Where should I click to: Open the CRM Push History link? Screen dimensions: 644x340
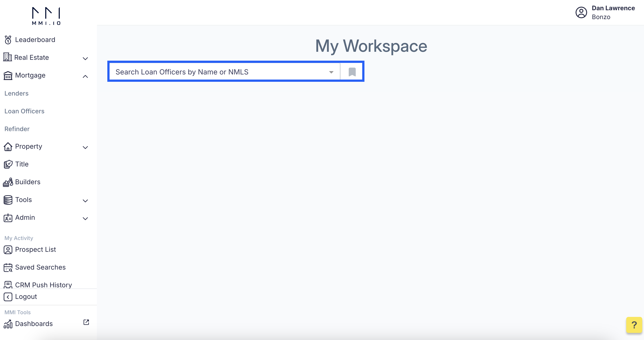click(44, 285)
